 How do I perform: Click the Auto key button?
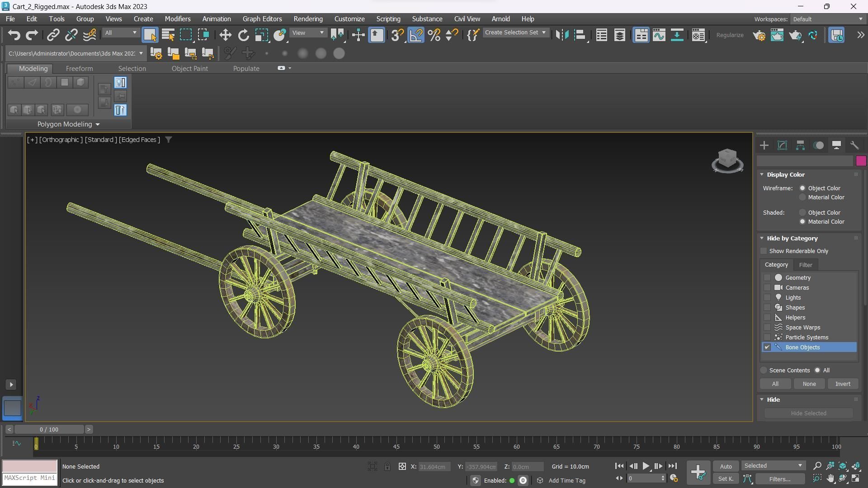pyautogui.click(x=726, y=466)
